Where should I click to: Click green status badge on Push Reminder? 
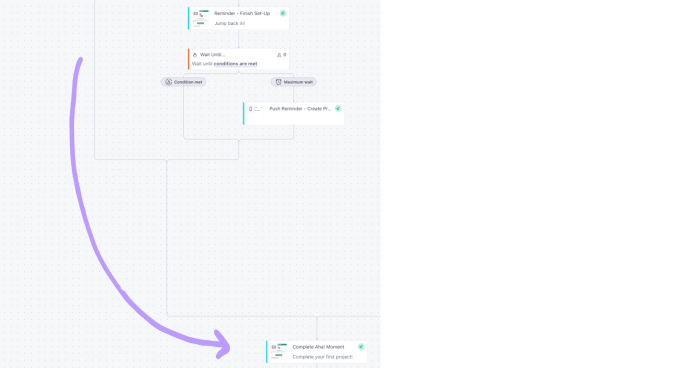point(338,108)
